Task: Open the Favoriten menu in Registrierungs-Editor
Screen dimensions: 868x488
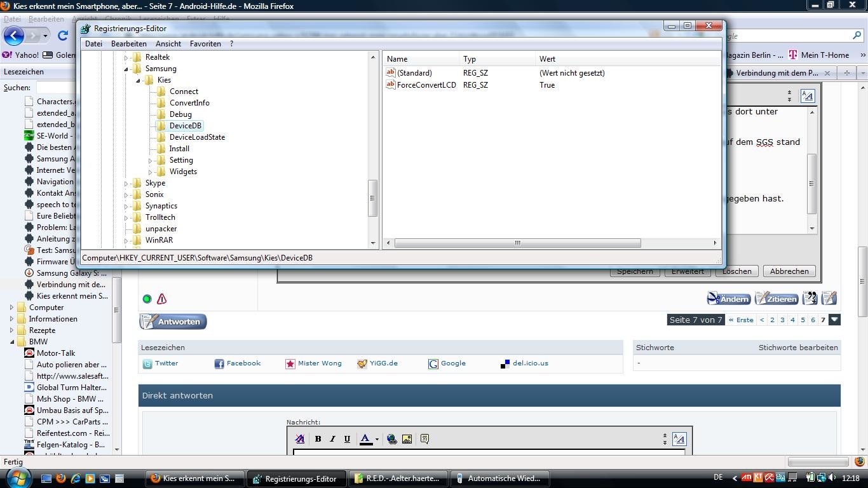Action: [x=205, y=44]
